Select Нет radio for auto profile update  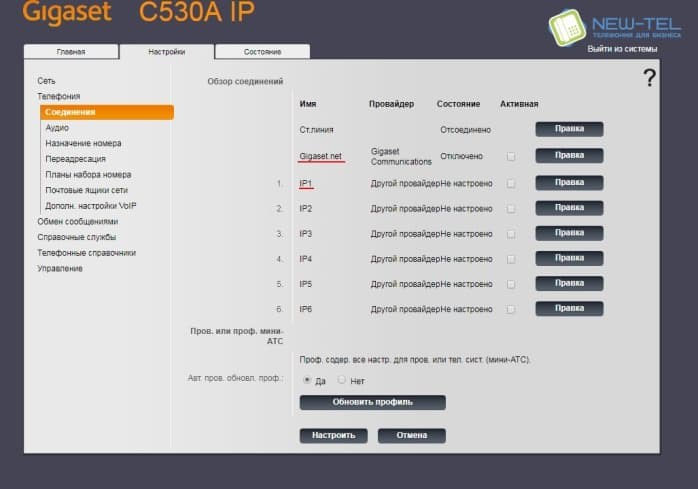point(341,380)
